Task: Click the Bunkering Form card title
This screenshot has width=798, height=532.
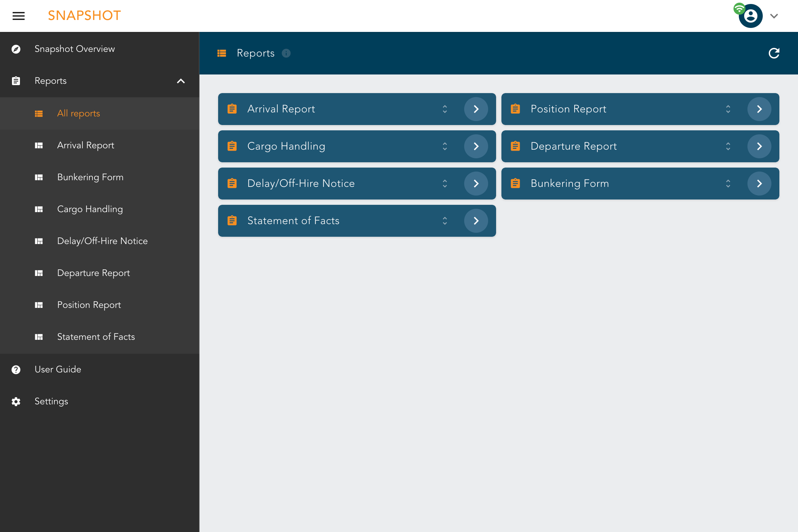Action: tap(570, 184)
